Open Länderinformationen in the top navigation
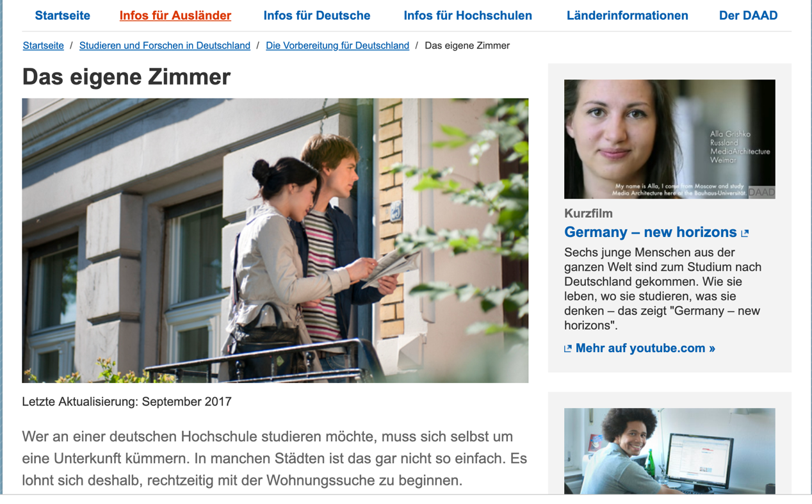The width and height of the screenshot is (812, 504). [628, 15]
